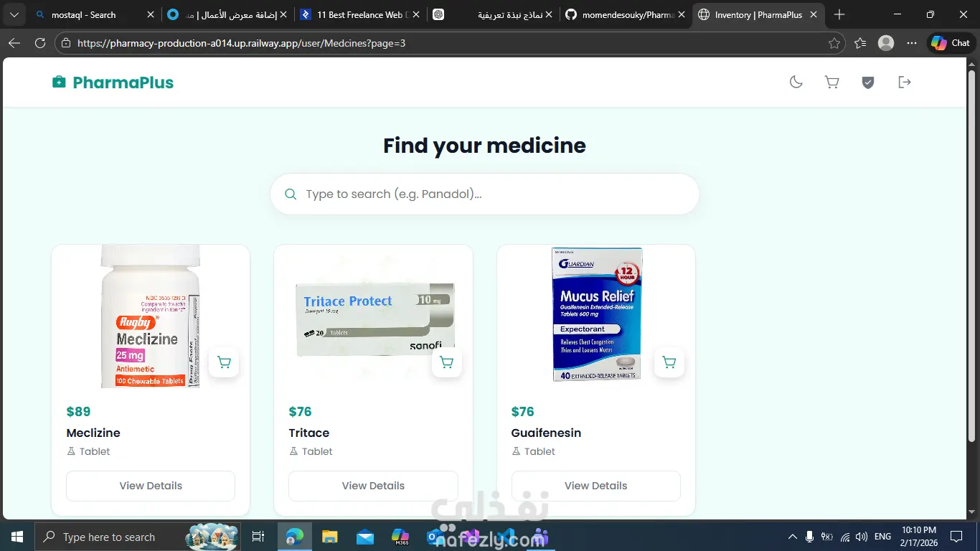This screenshot has width=980, height=551.
Task: Click the Mucus Relief box image
Action: tap(597, 314)
